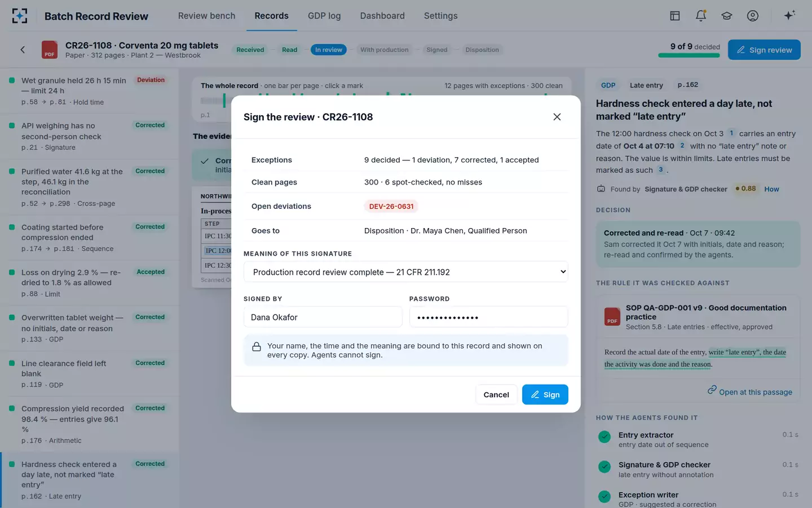This screenshot has width=812, height=508.
Task: Click the How link by confidence score
Action: (771, 189)
